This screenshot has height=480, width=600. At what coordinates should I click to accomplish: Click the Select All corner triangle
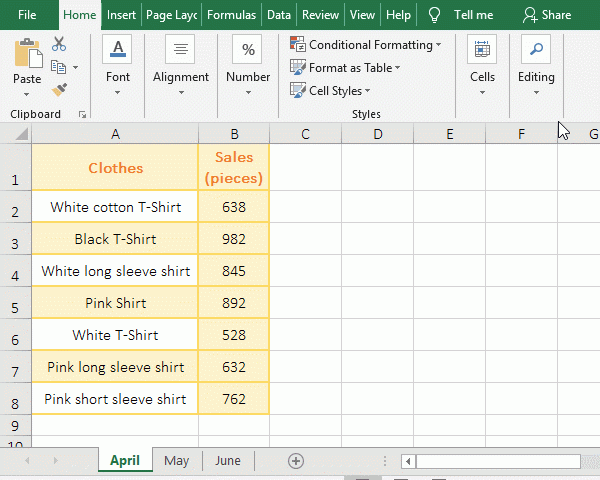pos(22,134)
